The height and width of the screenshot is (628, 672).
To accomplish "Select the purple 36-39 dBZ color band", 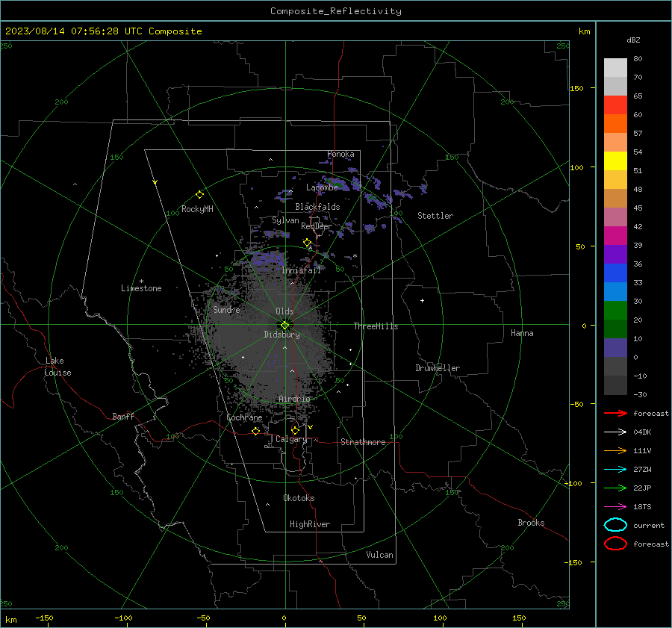I will pos(615,254).
